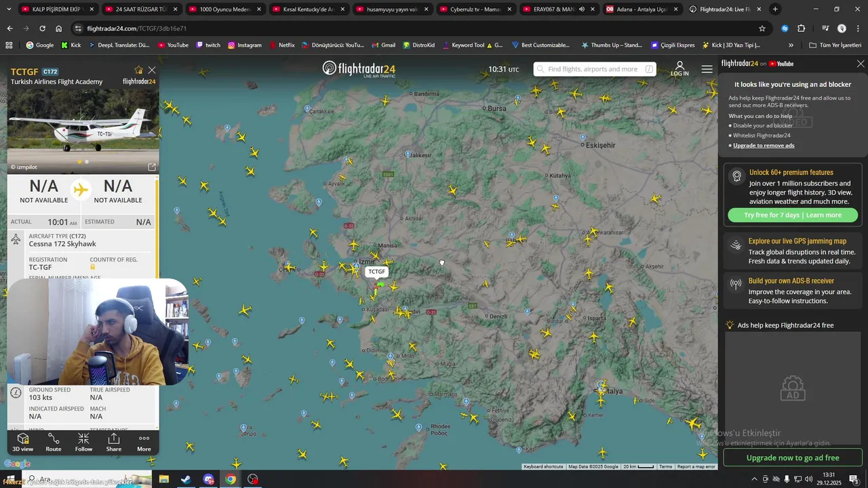
Task: Share this flight
Action: click(114, 442)
